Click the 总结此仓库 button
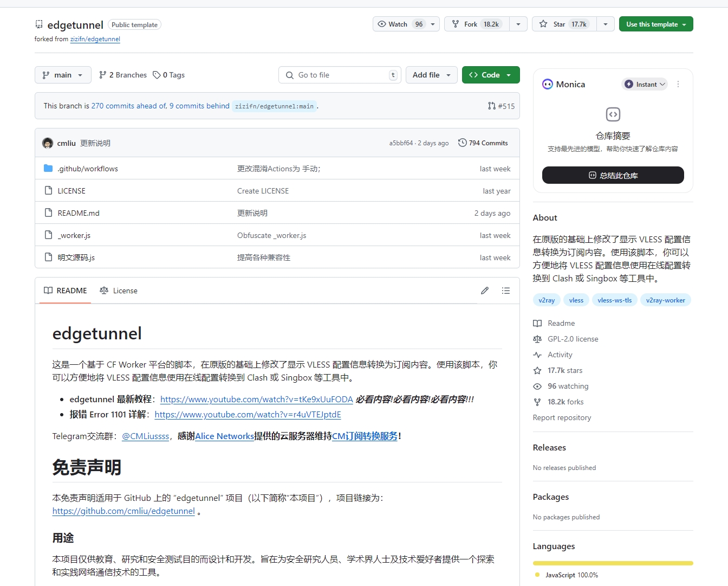 [613, 175]
